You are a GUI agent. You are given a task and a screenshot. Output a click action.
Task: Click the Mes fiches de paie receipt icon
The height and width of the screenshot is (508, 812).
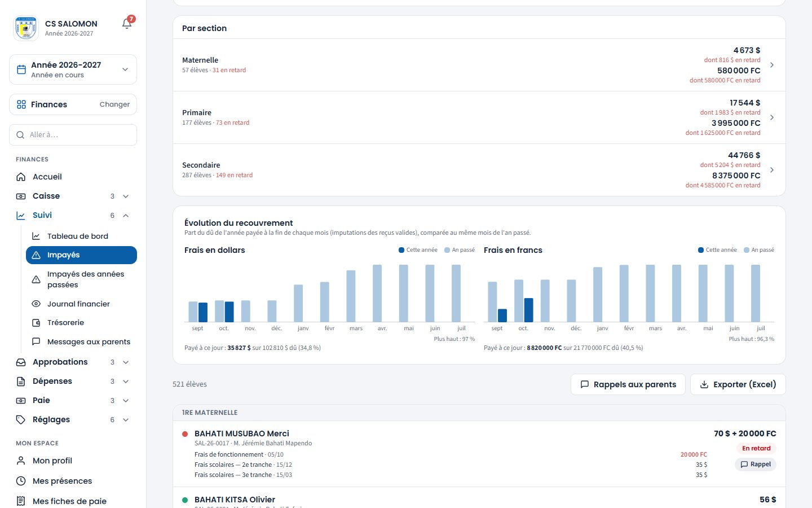pos(21,501)
